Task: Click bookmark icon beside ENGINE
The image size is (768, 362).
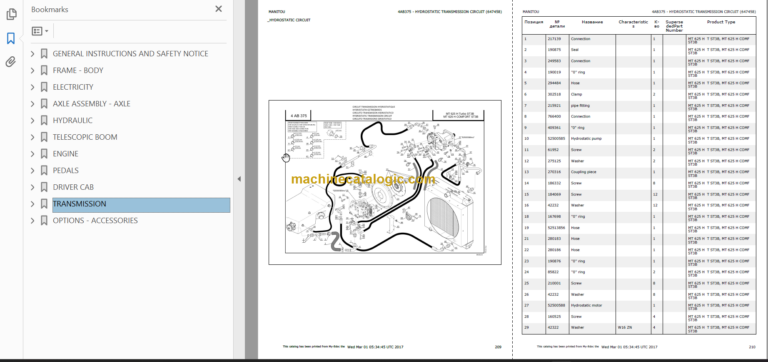Action: coord(44,154)
